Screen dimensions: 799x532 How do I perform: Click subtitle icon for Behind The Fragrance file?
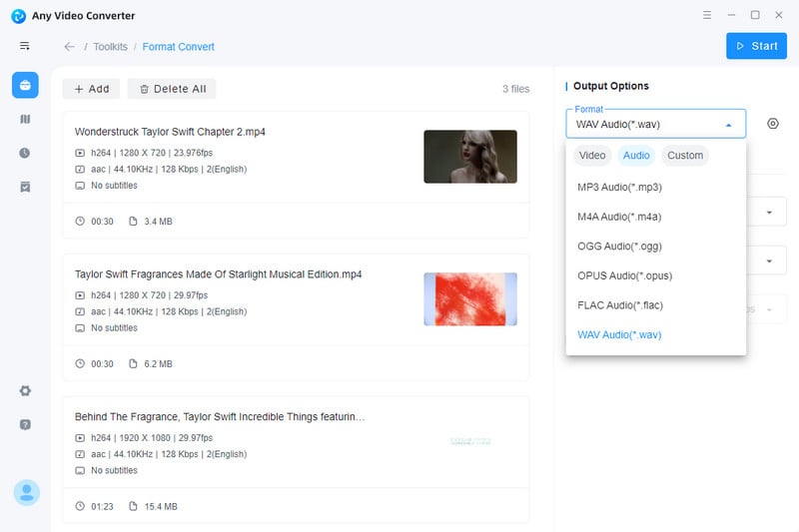[80, 470]
